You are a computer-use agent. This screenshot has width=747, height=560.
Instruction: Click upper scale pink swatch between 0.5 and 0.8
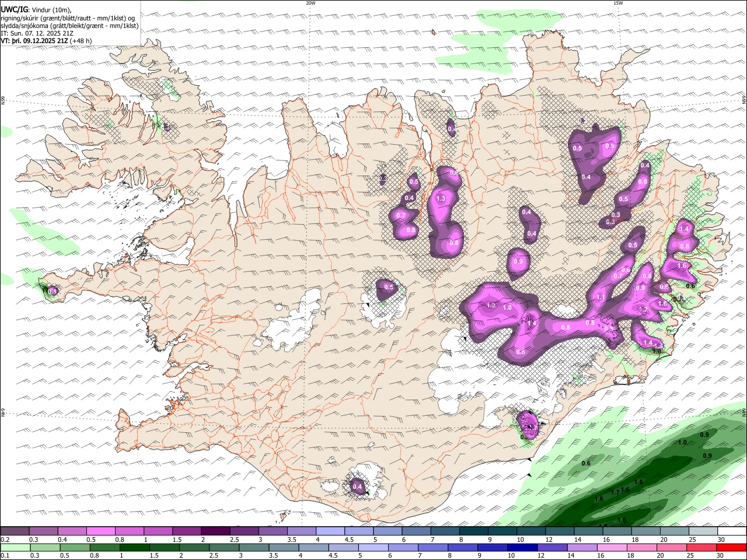point(101,531)
